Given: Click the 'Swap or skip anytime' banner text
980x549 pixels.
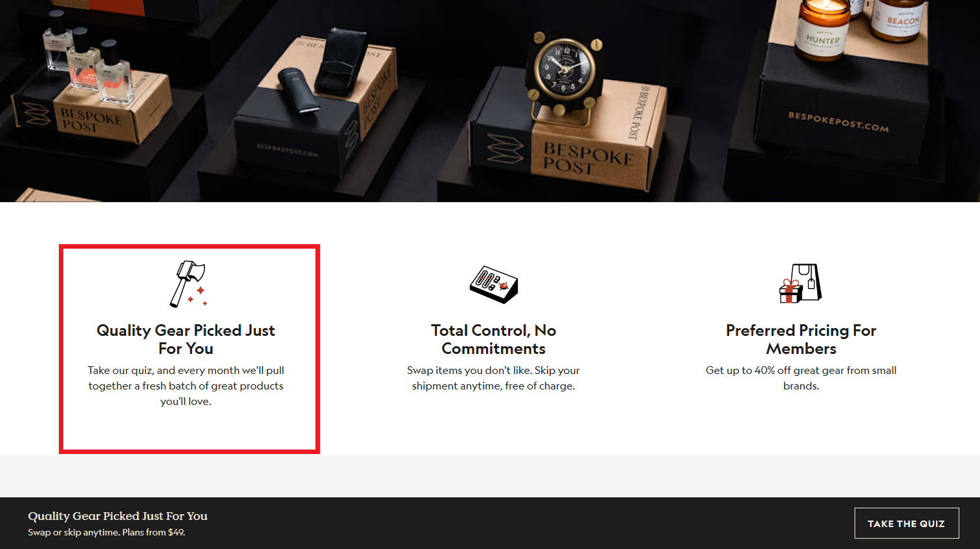Looking at the screenshot, I should coord(107,532).
